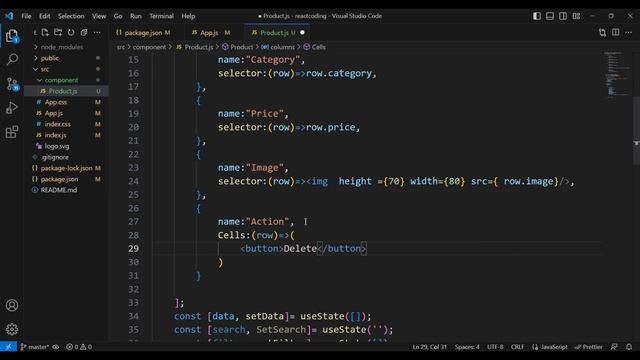Click the Product breadcrumb symbol
The image size is (640, 360).
pyautogui.click(x=238, y=47)
